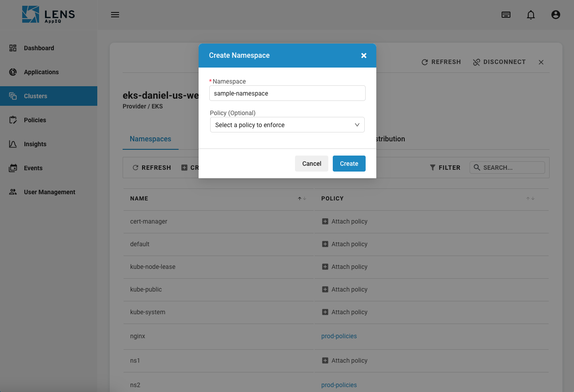The width and height of the screenshot is (574, 392).
Task: Open Events page
Action: point(48,168)
